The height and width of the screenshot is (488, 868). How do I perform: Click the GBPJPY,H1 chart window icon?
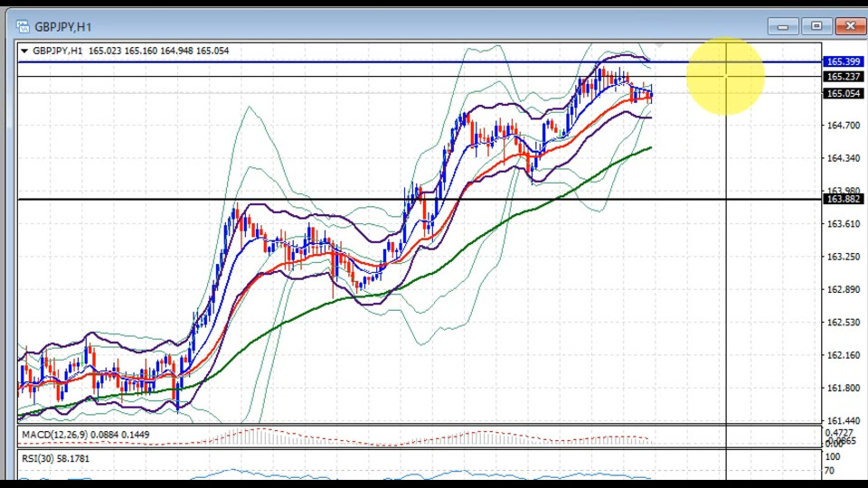(x=23, y=26)
